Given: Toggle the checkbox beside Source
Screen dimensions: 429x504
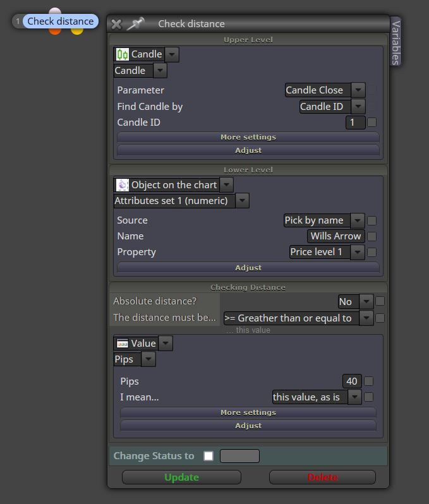Looking at the screenshot, I should (x=372, y=220).
